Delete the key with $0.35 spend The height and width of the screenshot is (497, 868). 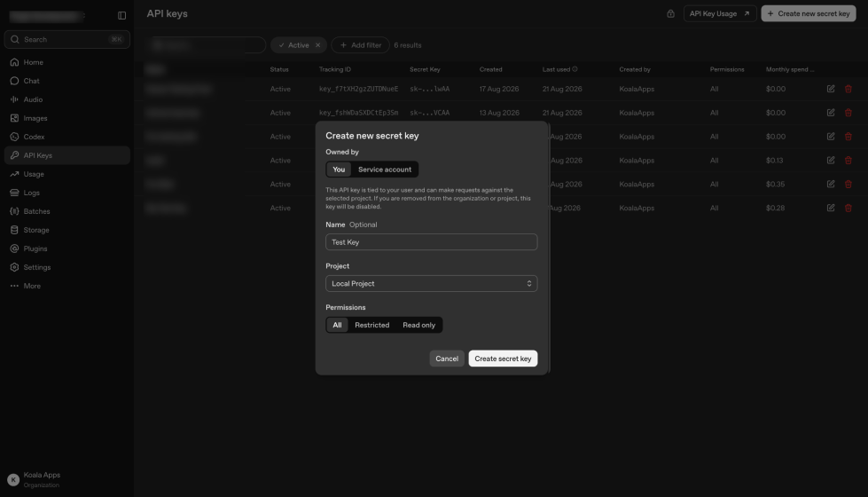click(848, 184)
